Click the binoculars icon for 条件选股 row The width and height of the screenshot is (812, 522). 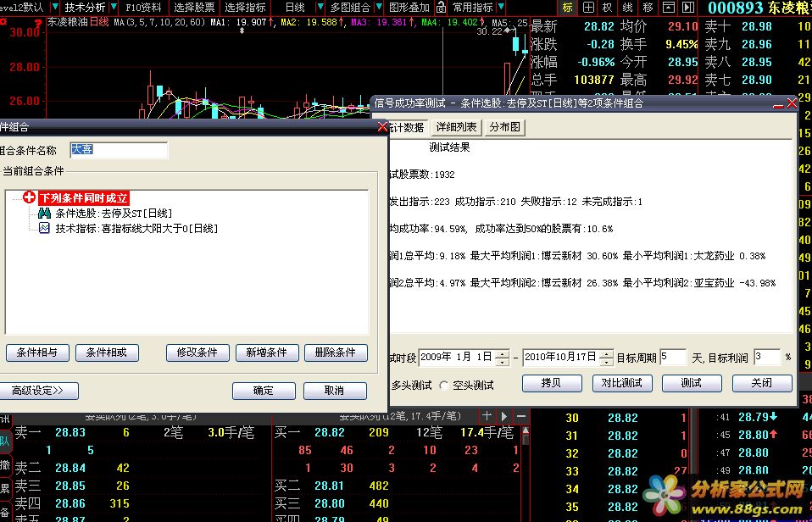[45, 213]
